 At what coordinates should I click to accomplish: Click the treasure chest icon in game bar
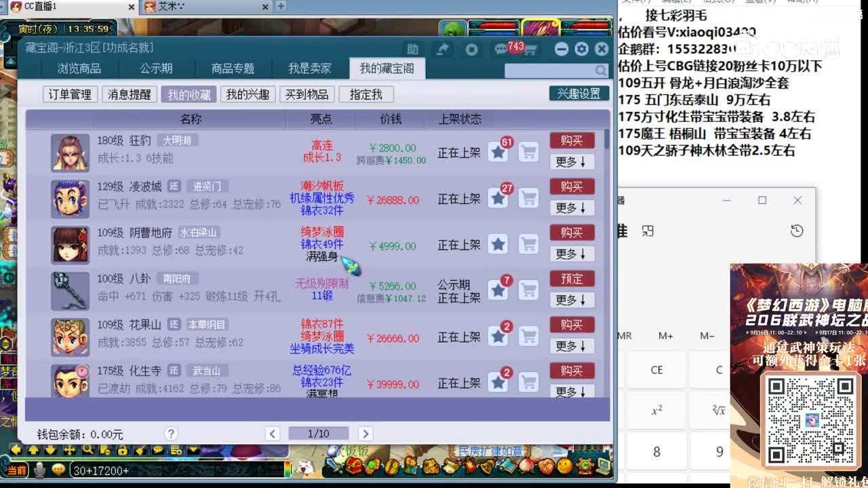point(353,466)
